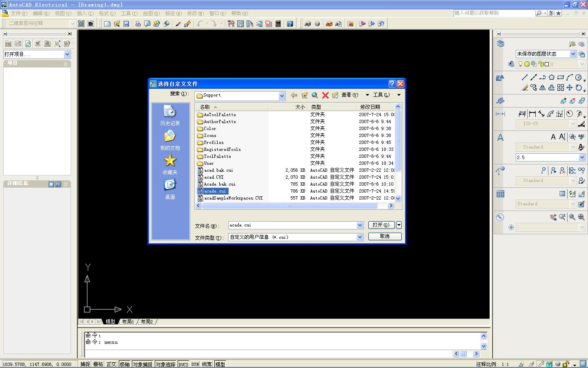Select the Array tool in the dashboard
588x368 pixels.
(561, 88)
